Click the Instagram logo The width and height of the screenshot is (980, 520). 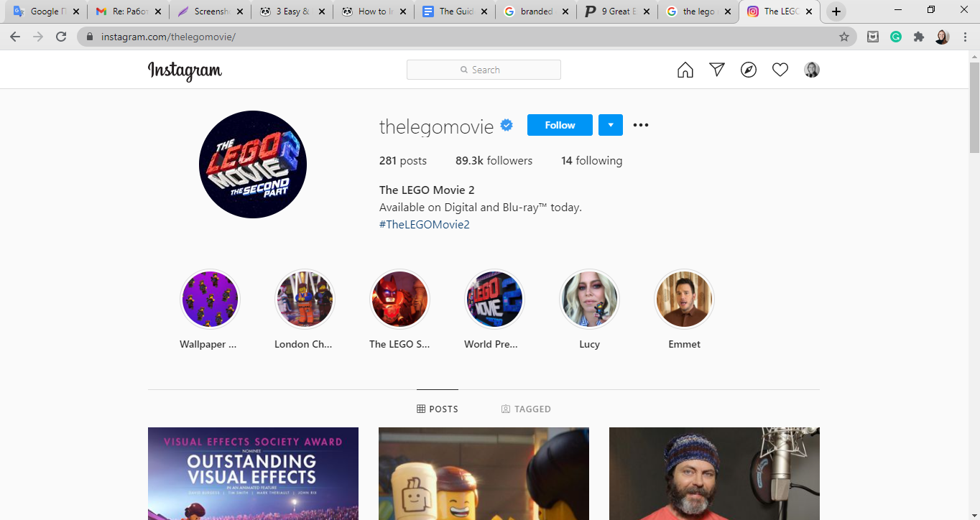(x=185, y=70)
